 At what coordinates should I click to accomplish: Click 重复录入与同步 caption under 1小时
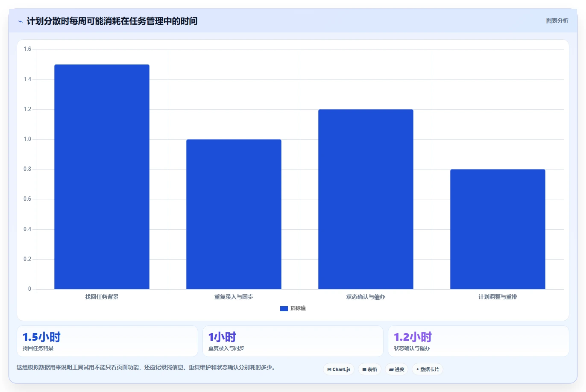(226, 348)
